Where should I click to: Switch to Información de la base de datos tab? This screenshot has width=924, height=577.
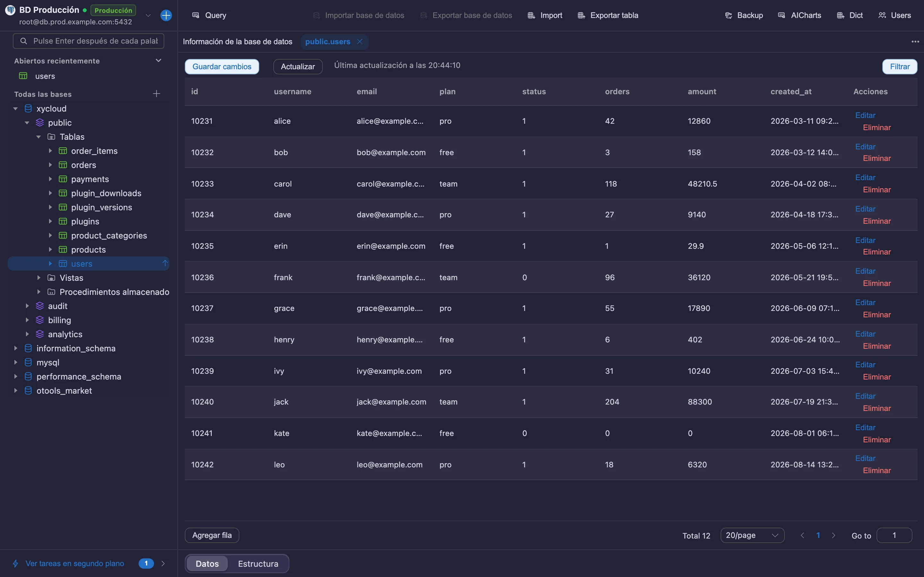pyautogui.click(x=237, y=42)
